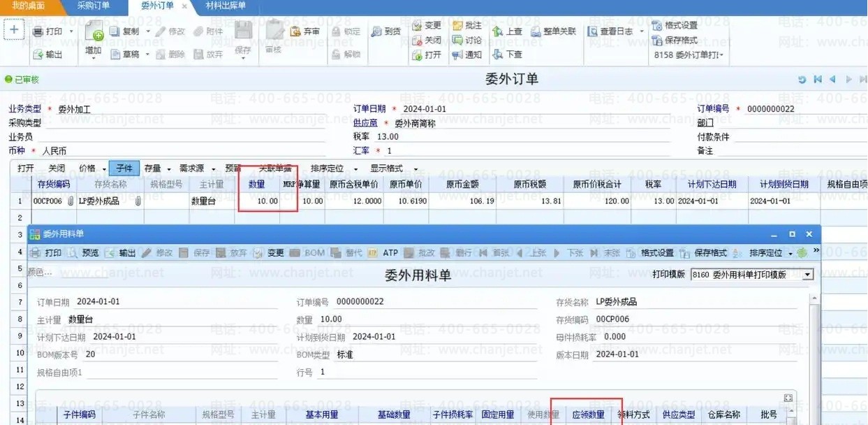Switch to the 材料出库单 tab
868x425 pixels.
click(x=226, y=6)
